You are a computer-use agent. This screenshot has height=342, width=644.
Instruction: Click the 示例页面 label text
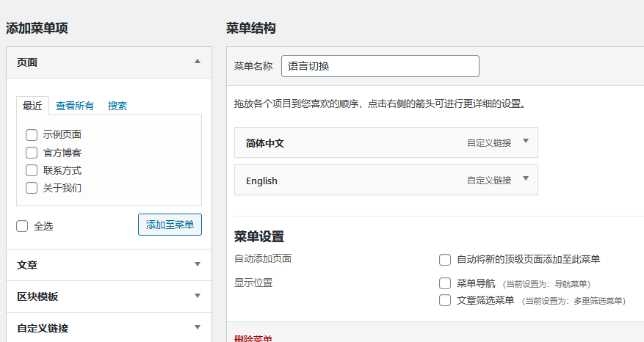(x=62, y=134)
